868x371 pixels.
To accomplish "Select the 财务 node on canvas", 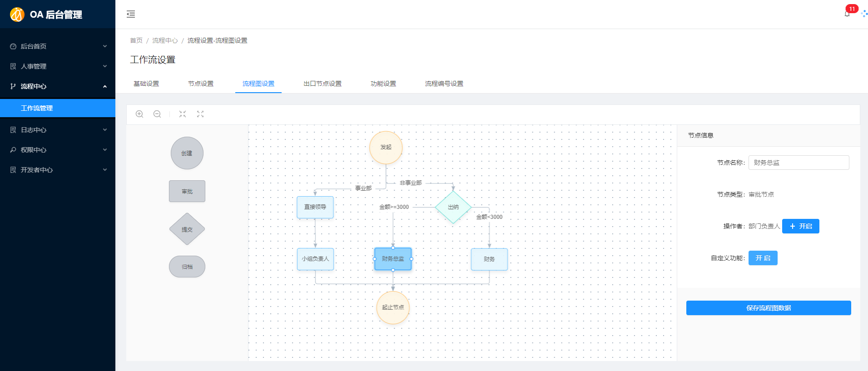I will click(x=489, y=259).
